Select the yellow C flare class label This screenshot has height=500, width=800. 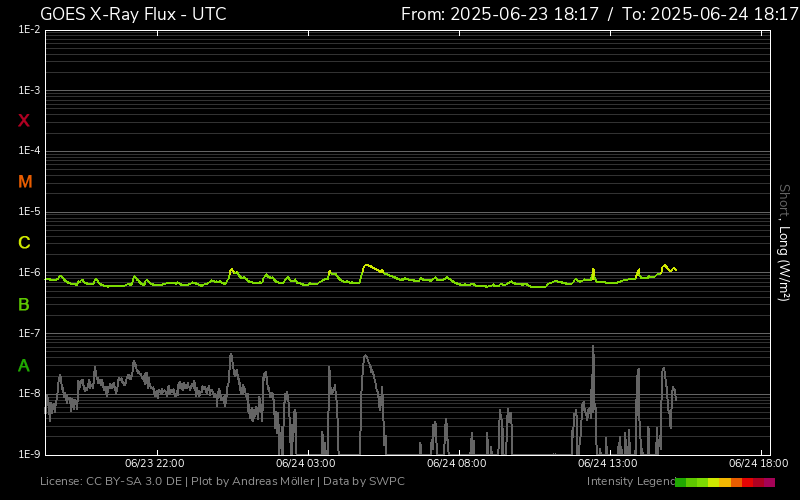24,243
